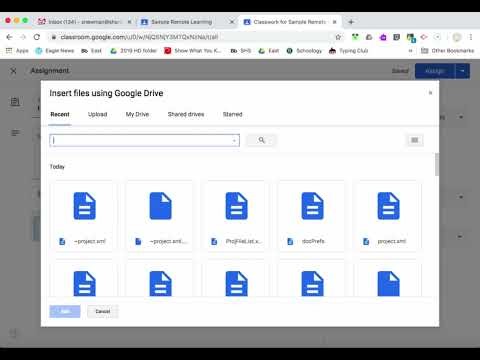Click the magnifier search button
The image size is (480, 360).
(x=261, y=140)
